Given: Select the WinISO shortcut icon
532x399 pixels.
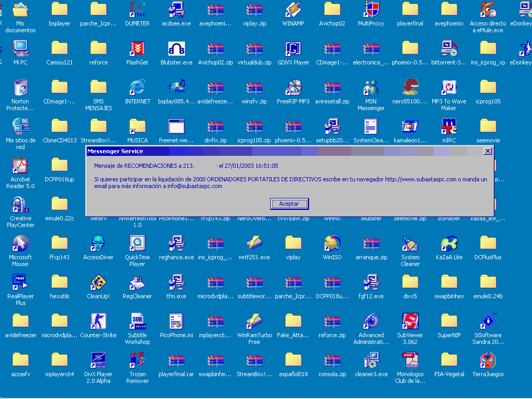Looking at the screenshot, I should (332, 244).
